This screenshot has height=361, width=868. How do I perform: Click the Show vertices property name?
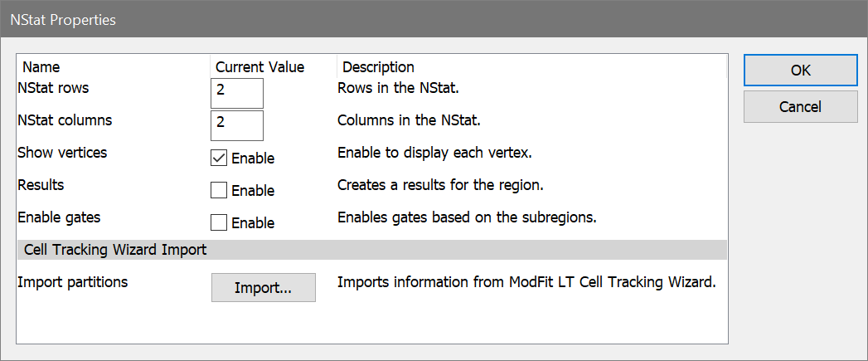coord(62,153)
